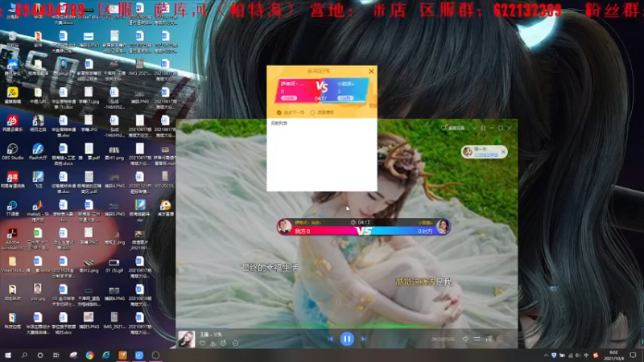Screen dimensions: 644x362
Task: Toggle the lyrics 词 button
Action: 489,339
